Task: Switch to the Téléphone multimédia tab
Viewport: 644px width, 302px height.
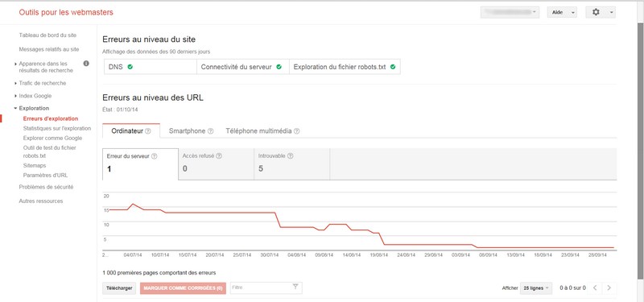Action: pyautogui.click(x=262, y=131)
